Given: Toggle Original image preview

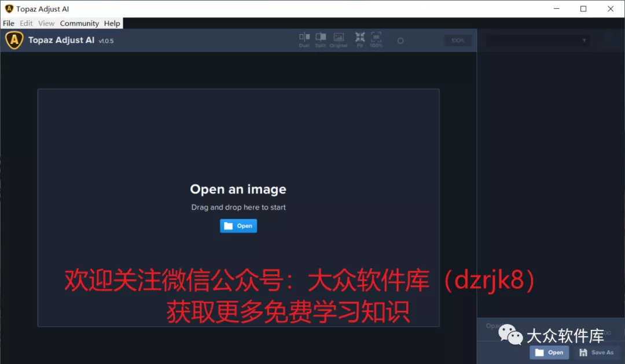Looking at the screenshot, I should (339, 38).
